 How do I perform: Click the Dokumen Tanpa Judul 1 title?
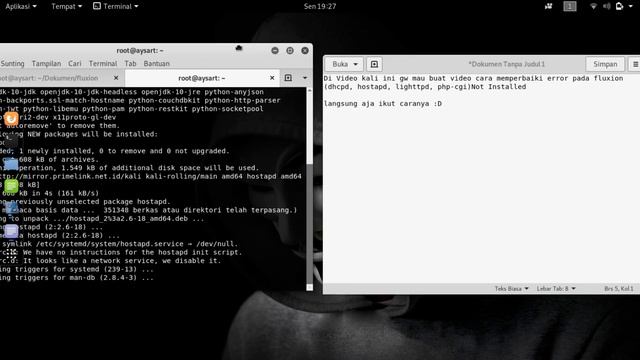[506, 64]
